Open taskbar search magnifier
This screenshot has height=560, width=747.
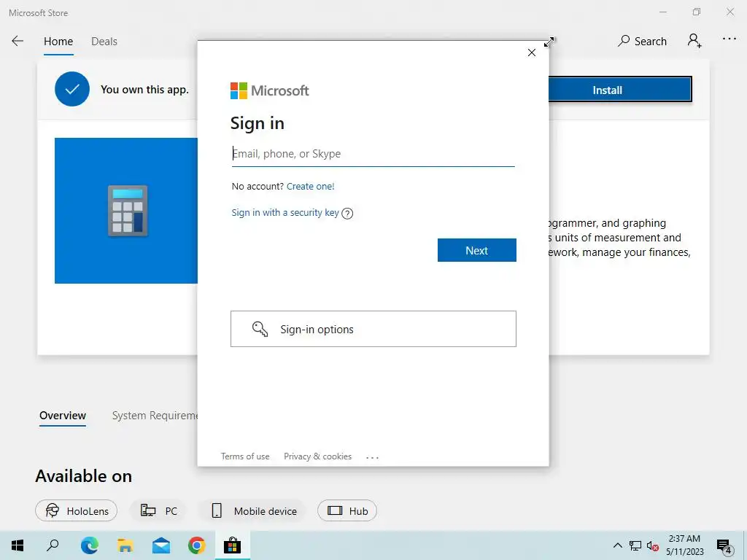coord(53,545)
